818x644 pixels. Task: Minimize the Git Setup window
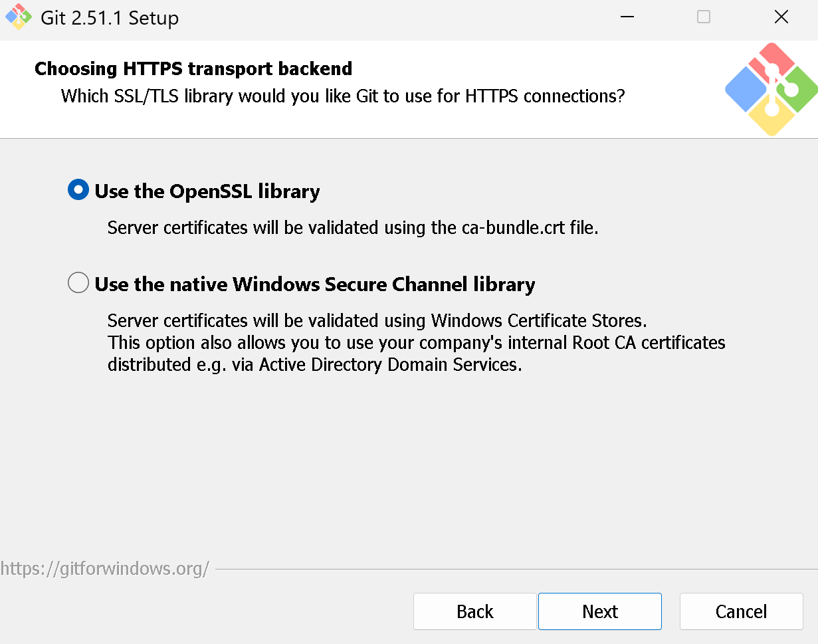pyautogui.click(x=627, y=17)
